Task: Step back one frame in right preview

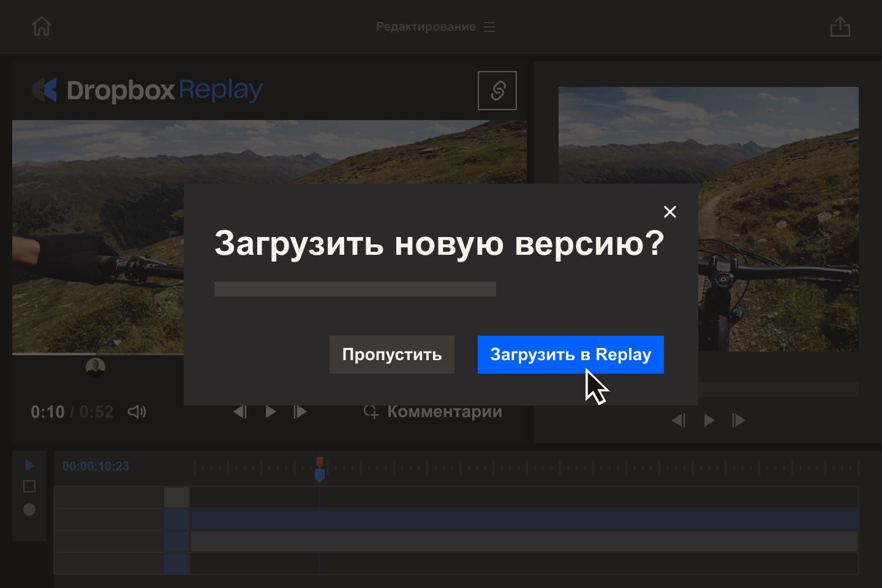Action: (679, 420)
